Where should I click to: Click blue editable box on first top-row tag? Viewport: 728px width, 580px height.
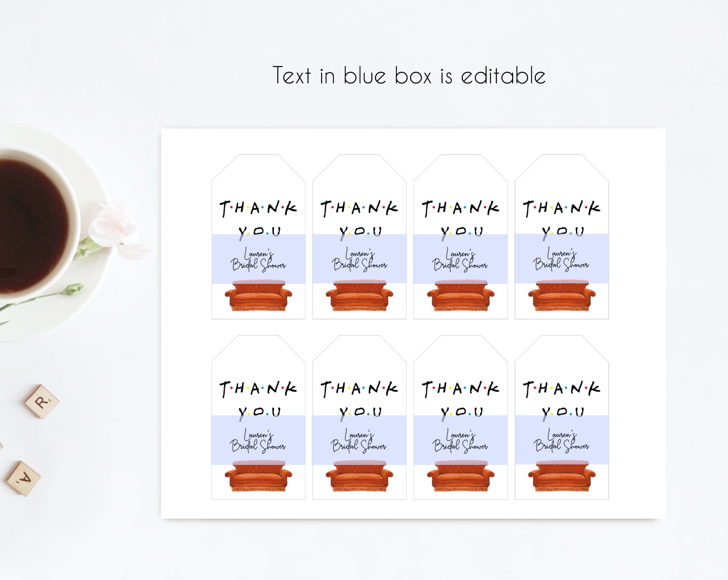258,259
